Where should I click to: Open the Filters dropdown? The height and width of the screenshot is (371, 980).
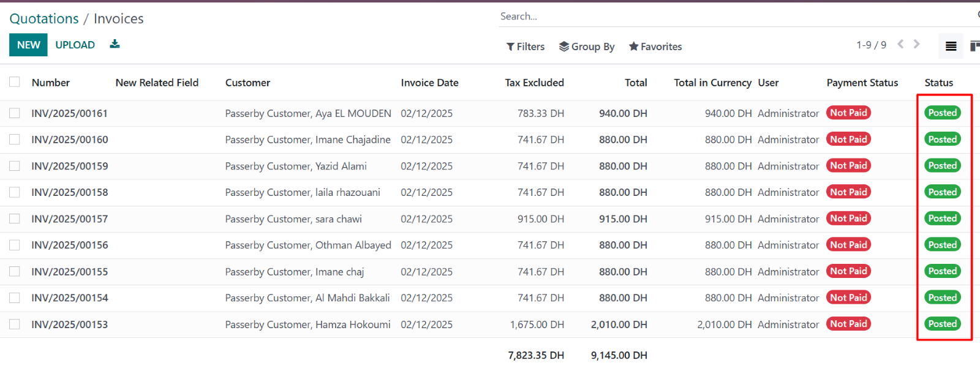pos(526,47)
